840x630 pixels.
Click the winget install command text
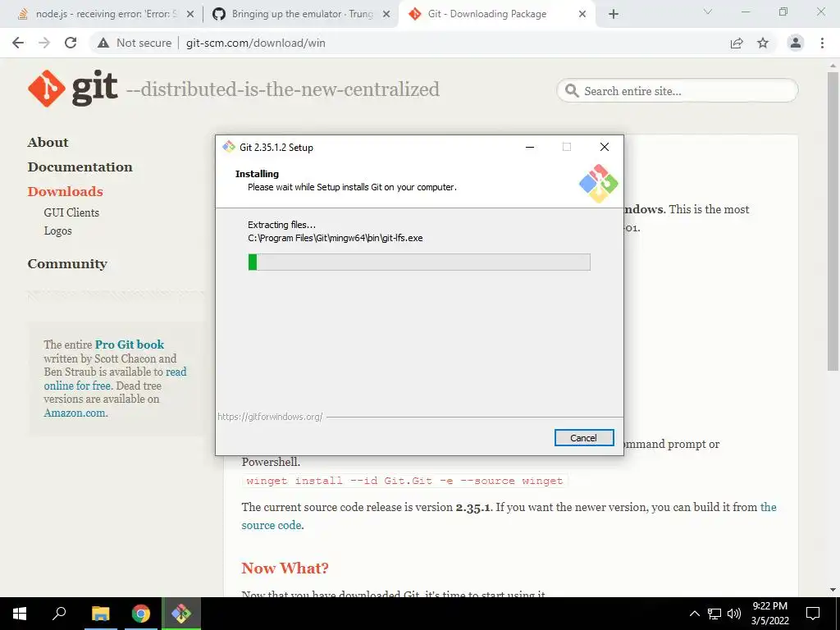pos(404,481)
